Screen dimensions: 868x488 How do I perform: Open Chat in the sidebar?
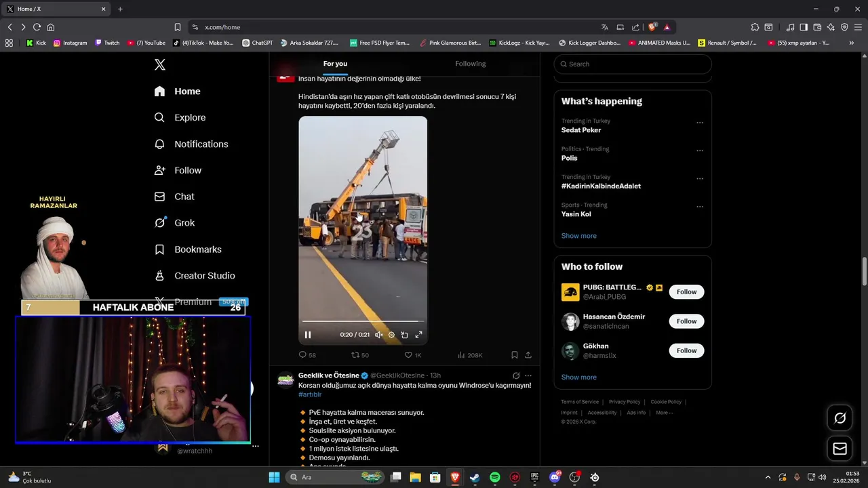tap(174, 197)
